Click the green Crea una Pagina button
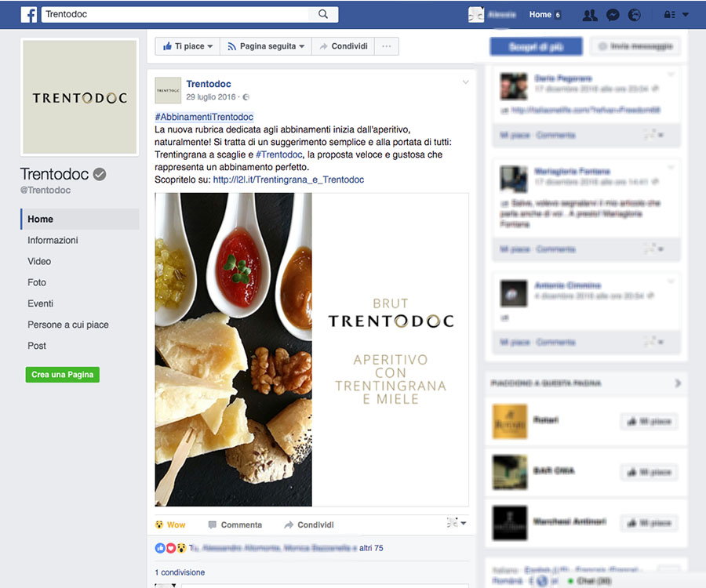The height and width of the screenshot is (588, 706). 63,375
